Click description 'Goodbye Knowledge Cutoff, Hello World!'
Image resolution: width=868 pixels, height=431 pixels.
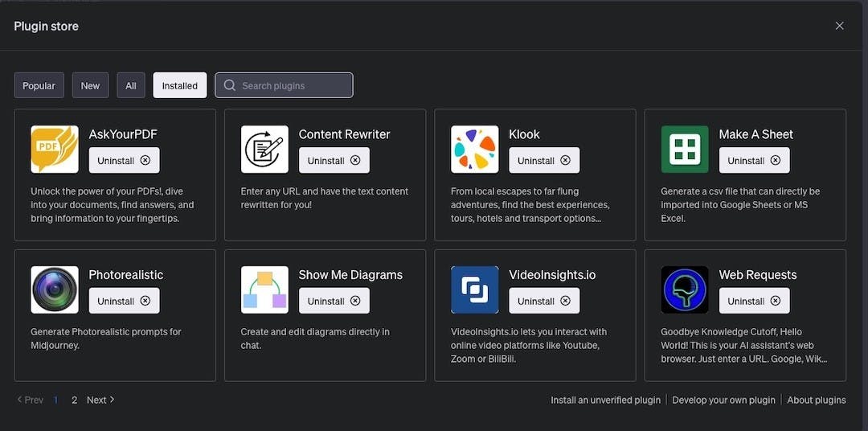[744, 346]
